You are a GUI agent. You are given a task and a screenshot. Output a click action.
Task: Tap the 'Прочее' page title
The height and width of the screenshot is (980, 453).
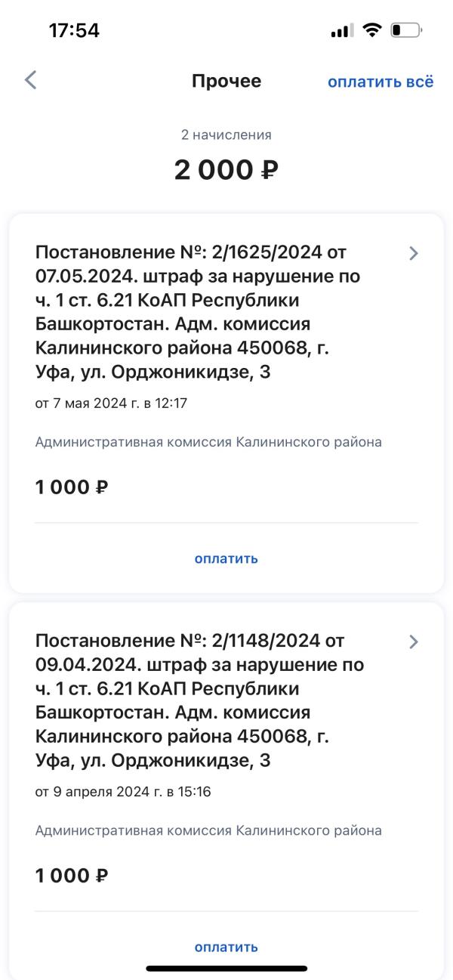tap(226, 82)
